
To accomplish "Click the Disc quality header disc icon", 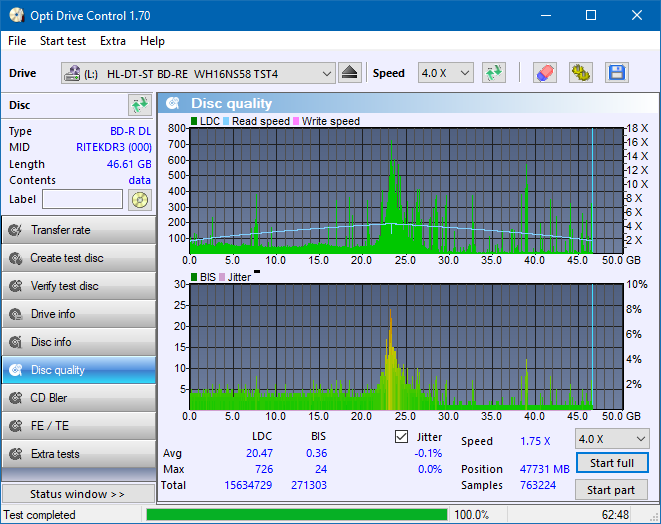I will [173, 103].
